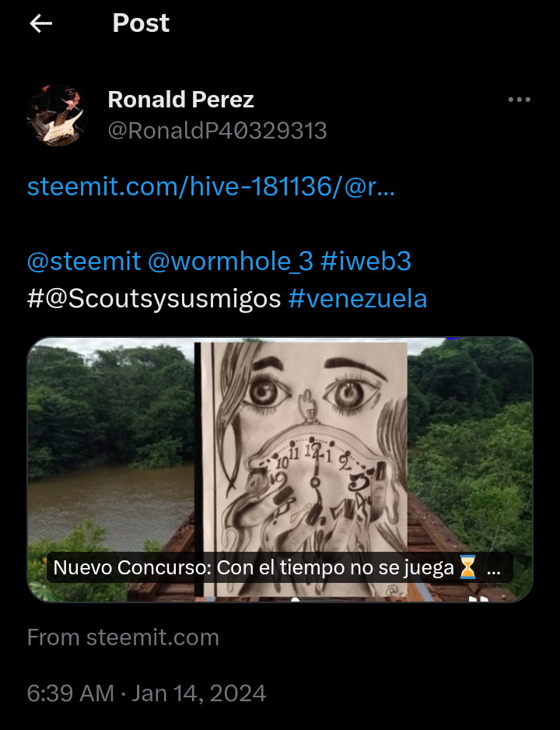Image resolution: width=560 pixels, height=730 pixels.
Task: Go back using the left arrow
Action: pos(41,23)
